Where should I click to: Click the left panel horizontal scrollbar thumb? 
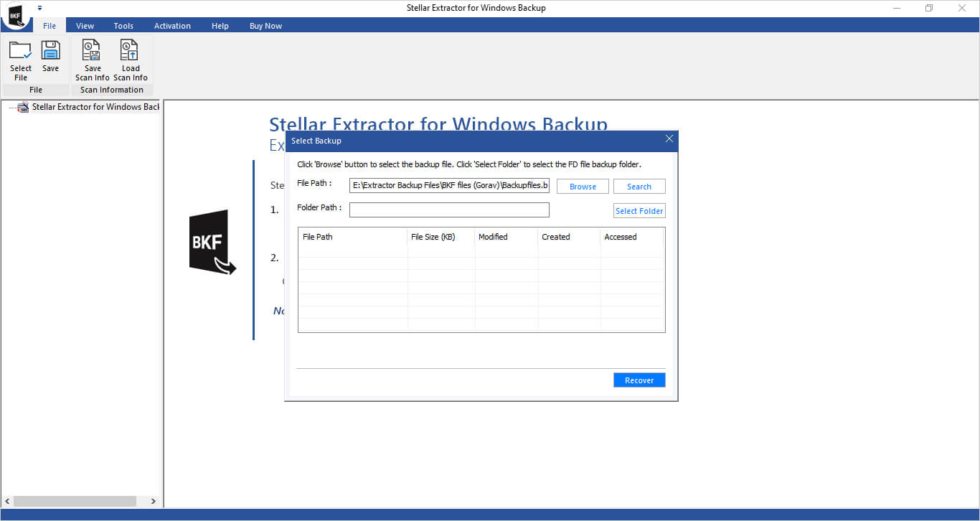tap(75, 501)
